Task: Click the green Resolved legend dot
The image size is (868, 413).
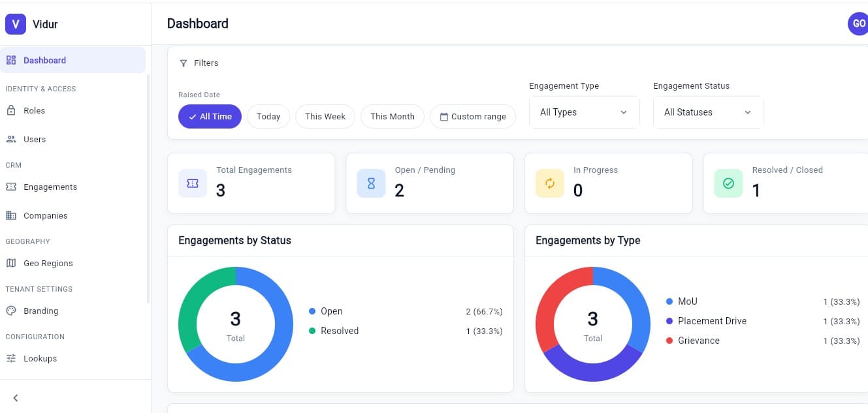Action: pos(312,331)
